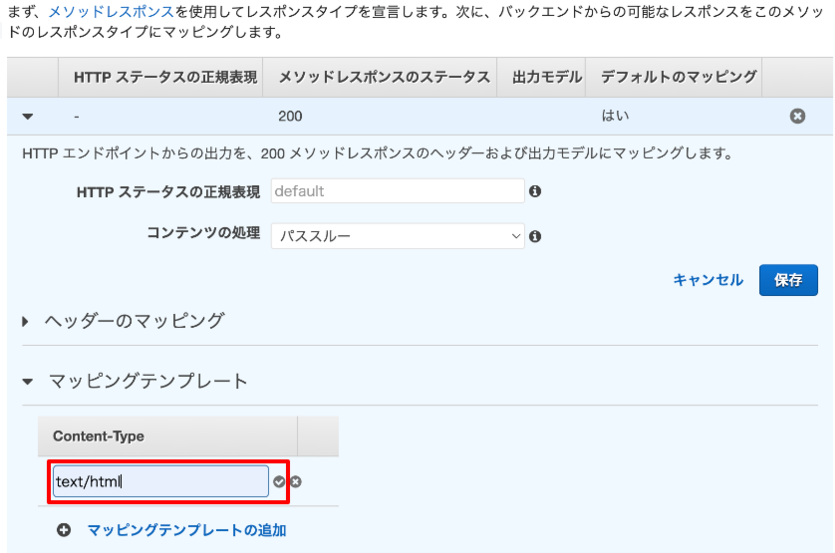
Task: Click the plus icon for adding mapping template
Action: tap(64, 530)
